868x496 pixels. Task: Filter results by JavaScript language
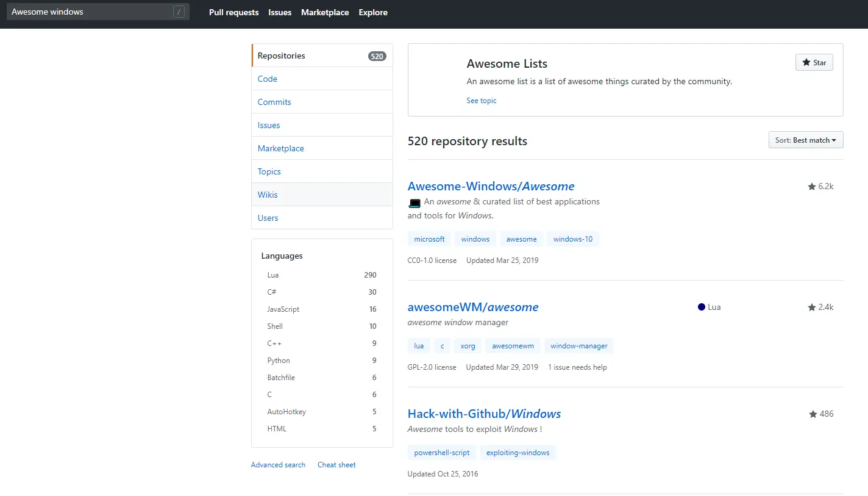pos(322,309)
